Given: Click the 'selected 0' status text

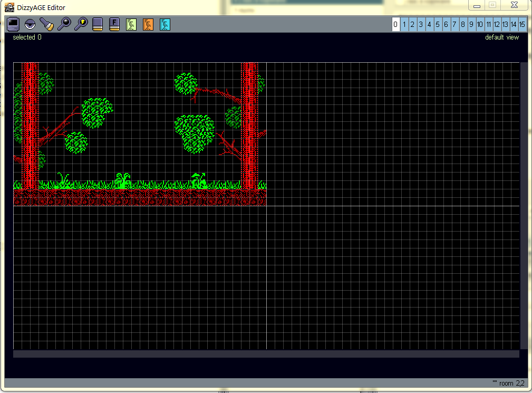Looking at the screenshot, I should [27, 37].
